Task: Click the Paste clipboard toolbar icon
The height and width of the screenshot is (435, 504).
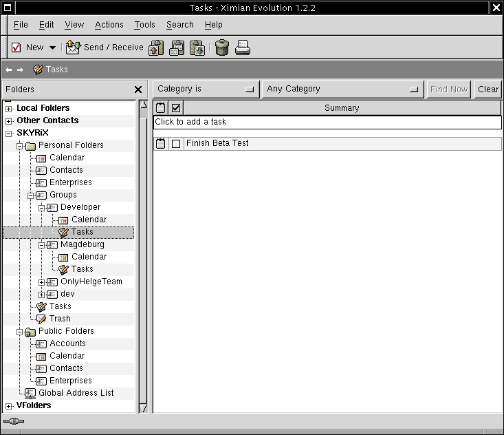Action: [197, 47]
